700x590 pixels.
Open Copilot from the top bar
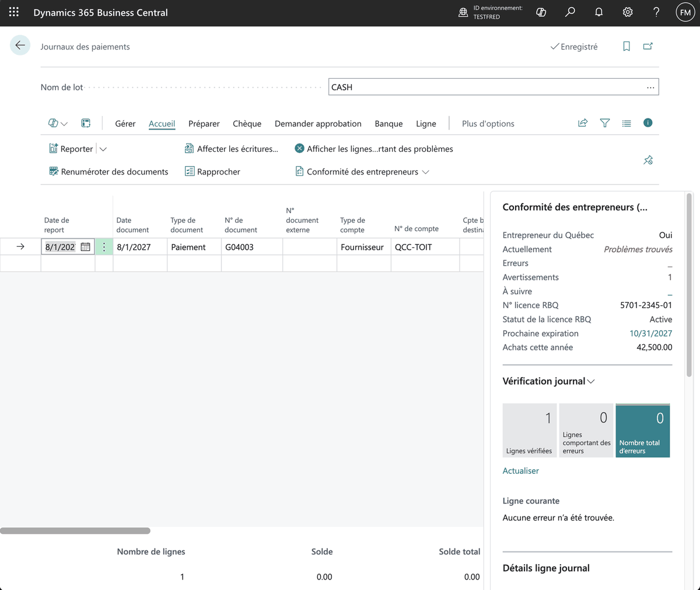click(x=541, y=12)
